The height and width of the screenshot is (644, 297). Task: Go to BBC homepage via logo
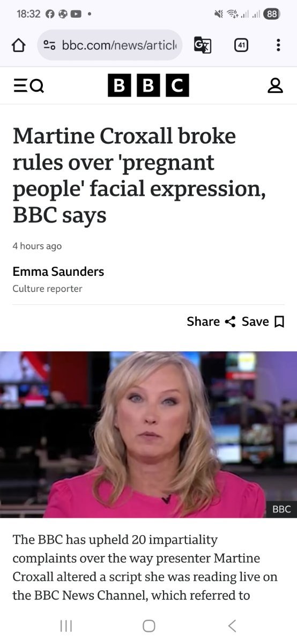pos(148,85)
